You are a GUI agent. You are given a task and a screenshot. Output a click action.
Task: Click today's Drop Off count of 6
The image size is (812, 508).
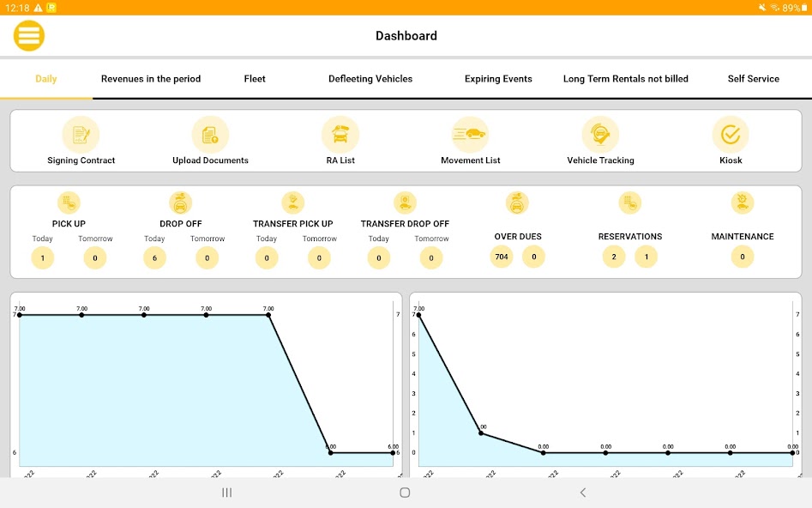pos(154,257)
